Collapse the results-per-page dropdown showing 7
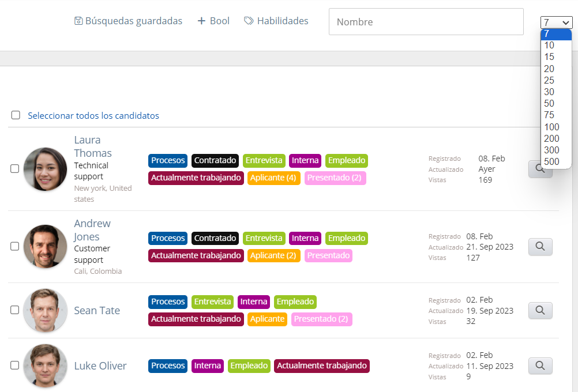 click(x=556, y=22)
